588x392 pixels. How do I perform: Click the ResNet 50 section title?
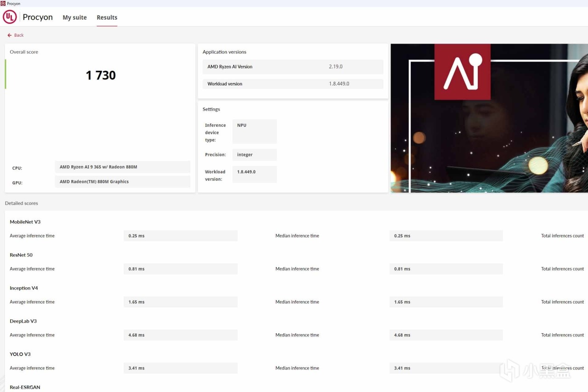pyautogui.click(x=21, y=255)
